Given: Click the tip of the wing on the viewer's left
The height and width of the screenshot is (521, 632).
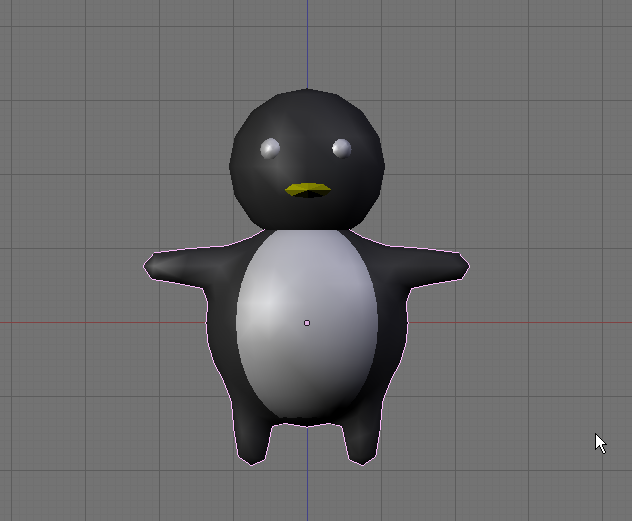Looking at the screenshot, I should click(152, 266).
